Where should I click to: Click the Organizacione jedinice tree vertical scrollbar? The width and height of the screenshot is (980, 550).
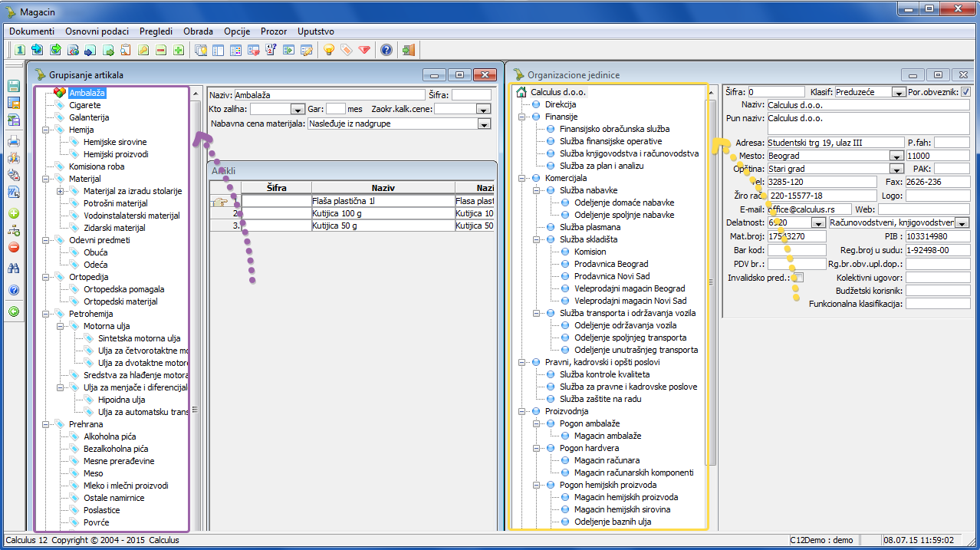[712, 307]
